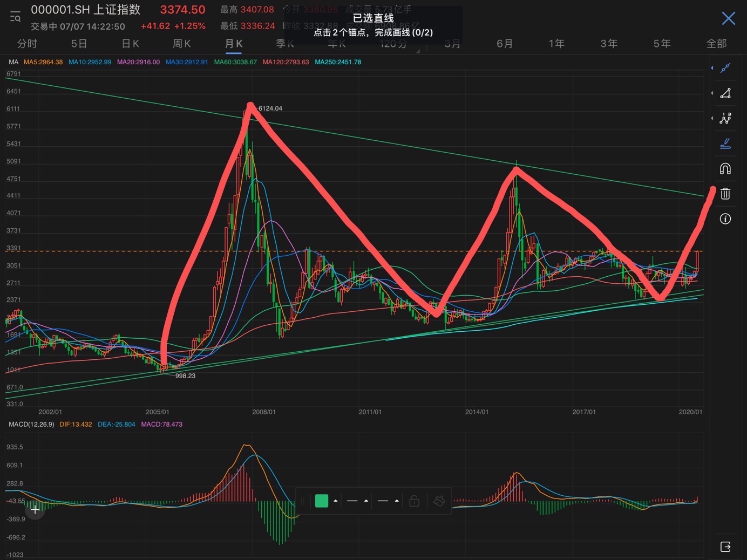
Task: Click the MA20:2916.00 value
Action: point(138,62)
